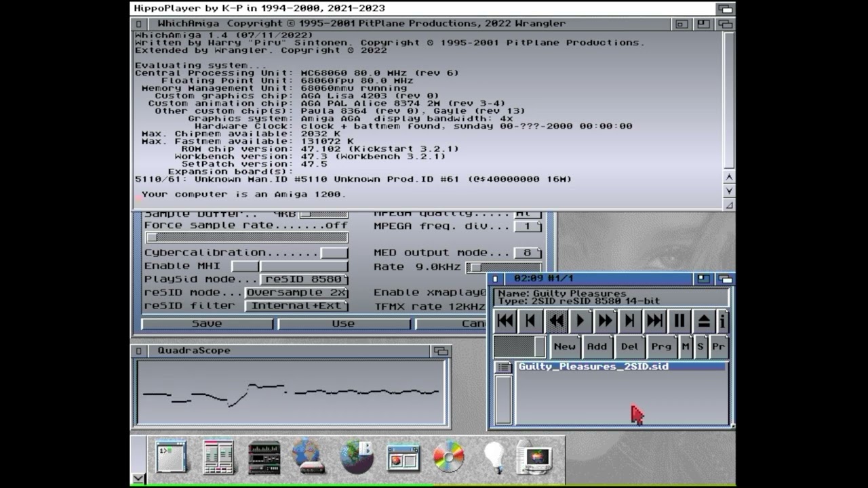The width and height of the screenshot is (868, 488).
Task: Select Guilty_Pleasures_2SID.sid in playlist
Action: coord(621,366)
